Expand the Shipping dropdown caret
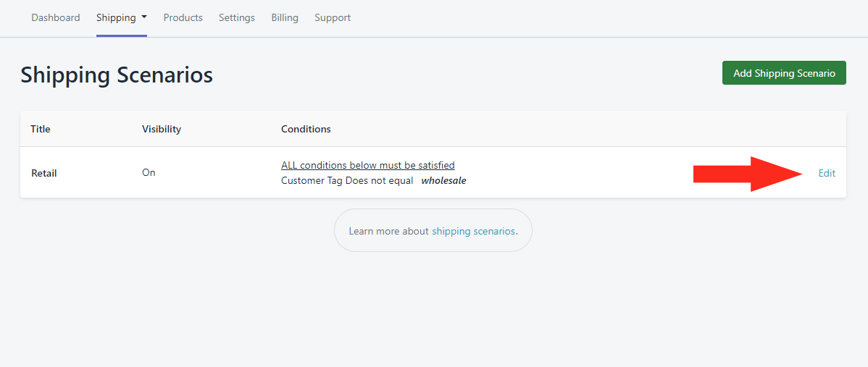The image size is (868, 367). 144,17
